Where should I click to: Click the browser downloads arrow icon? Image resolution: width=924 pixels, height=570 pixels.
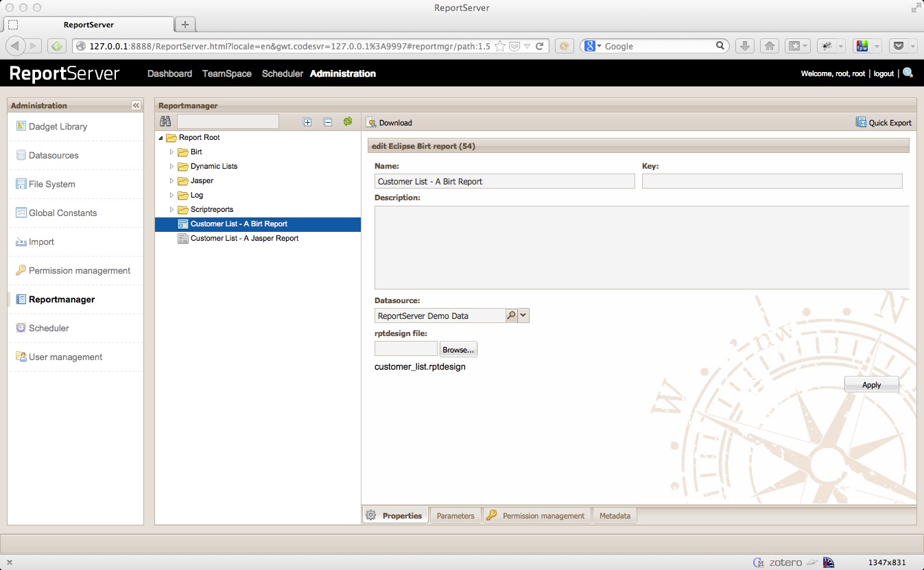745,46
